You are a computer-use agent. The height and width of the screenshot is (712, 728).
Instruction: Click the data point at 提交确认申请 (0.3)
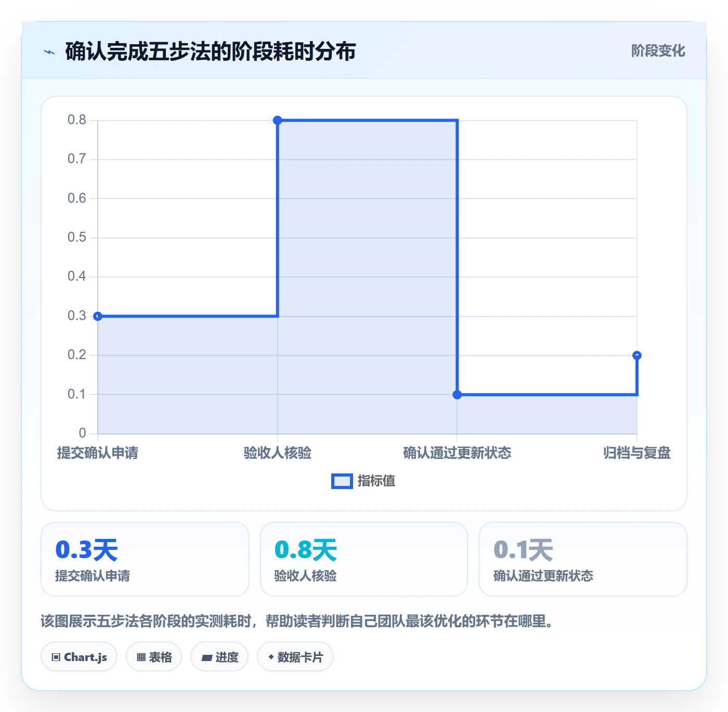coord(98,316)
